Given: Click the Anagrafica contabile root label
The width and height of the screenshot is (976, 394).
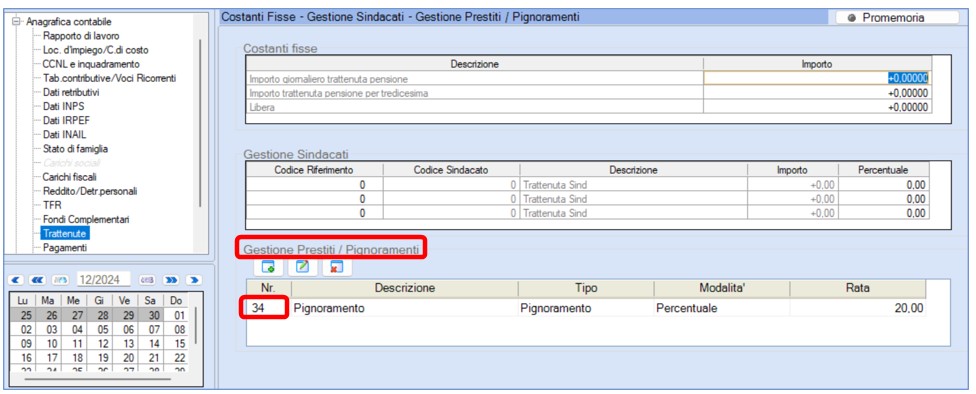Looking at the screenshot, I should coord(69,22).
